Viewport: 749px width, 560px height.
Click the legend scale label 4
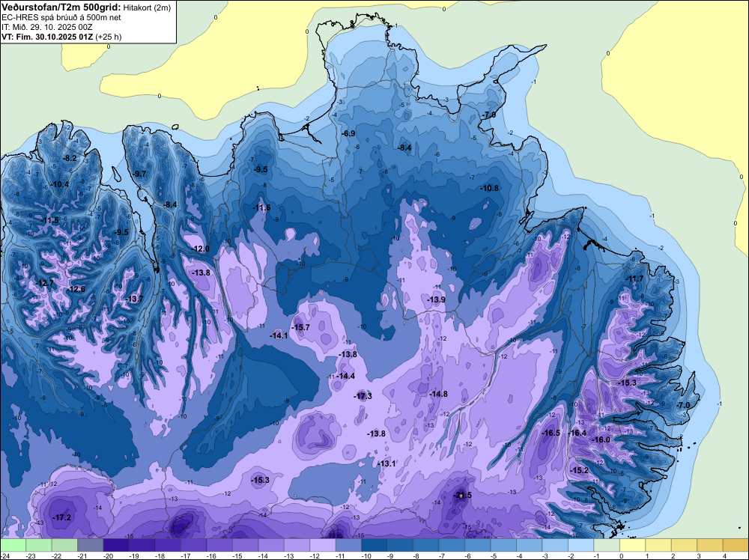click(724, 556)
